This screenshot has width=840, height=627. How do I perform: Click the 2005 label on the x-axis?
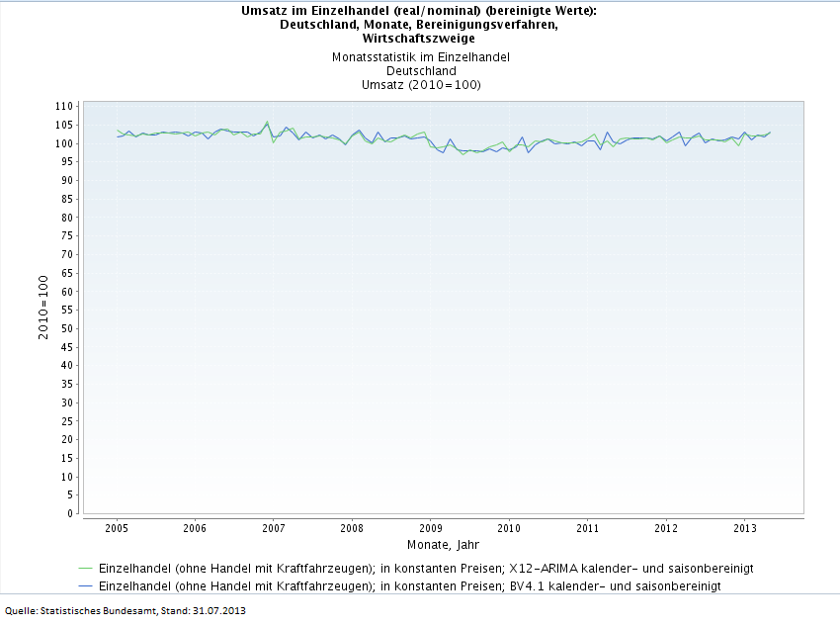pyautogui.click(x=117, y=529)
